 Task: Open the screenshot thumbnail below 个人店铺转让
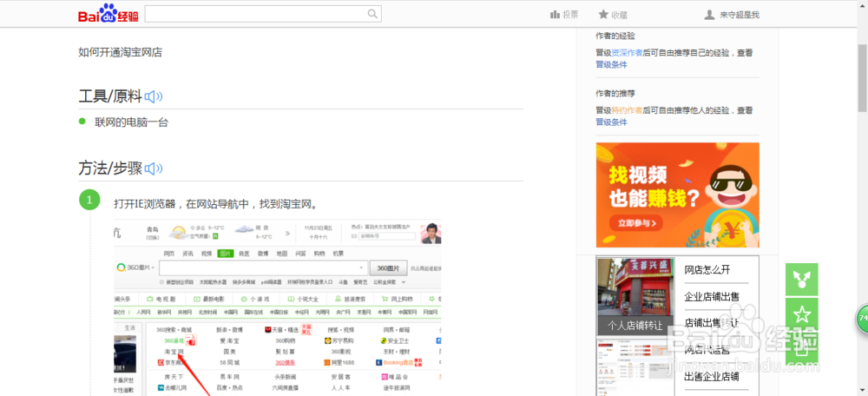[635, 366]
